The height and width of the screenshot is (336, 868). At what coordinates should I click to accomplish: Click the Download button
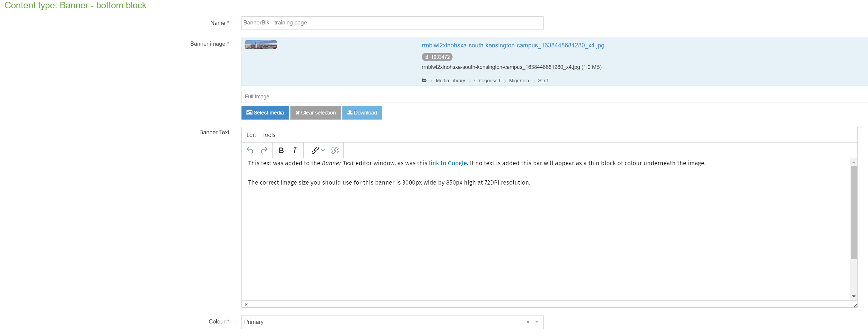coord(362,112)
